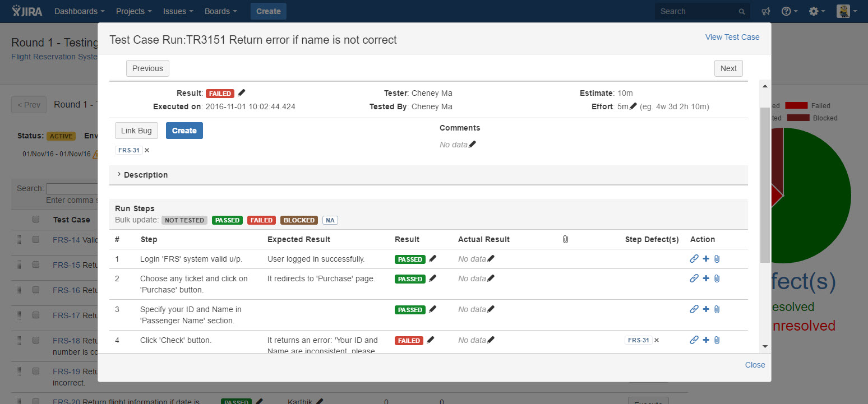Remove linked bug FRS-31 under Link Bug
868x404 pixels.
(147, 150)
